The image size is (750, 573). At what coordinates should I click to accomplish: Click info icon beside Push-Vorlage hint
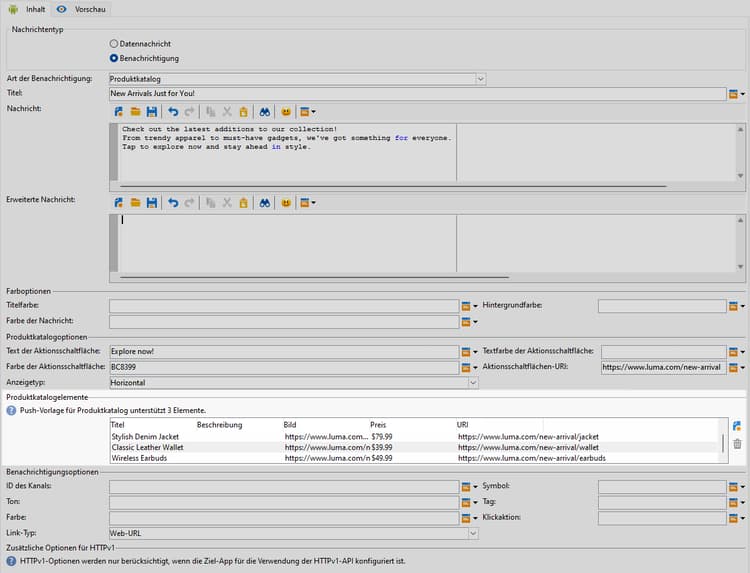tap(11, 410)
